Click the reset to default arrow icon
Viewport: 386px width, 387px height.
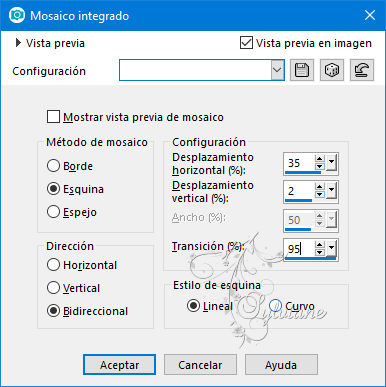[362, 70]
